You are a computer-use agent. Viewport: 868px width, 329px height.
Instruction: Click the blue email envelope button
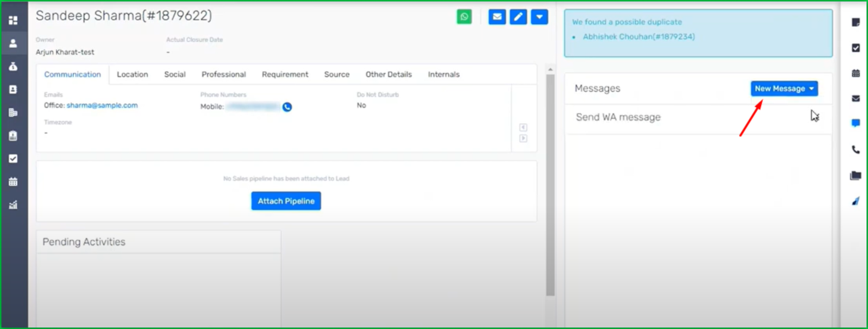click(497, 17)
